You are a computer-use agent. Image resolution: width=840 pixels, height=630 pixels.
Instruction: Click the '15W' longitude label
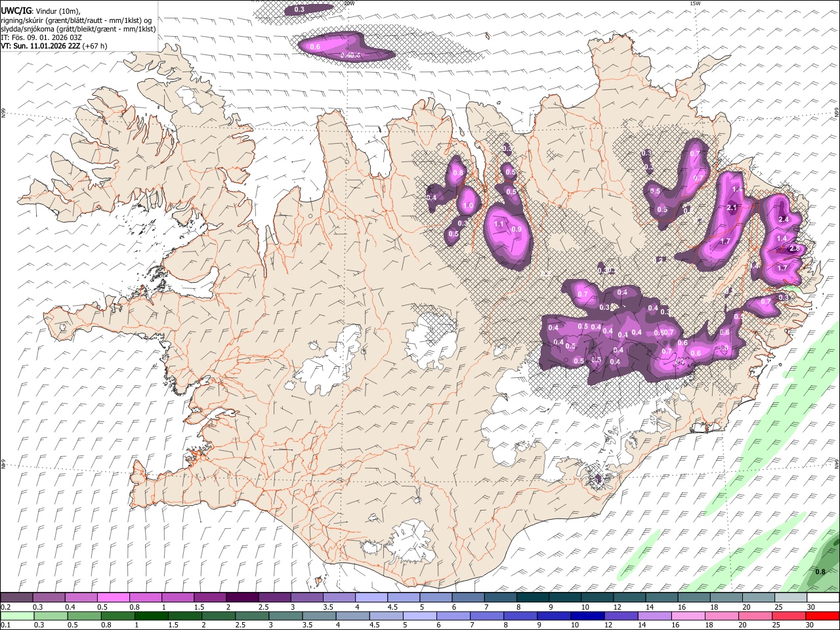pos(695,3)
